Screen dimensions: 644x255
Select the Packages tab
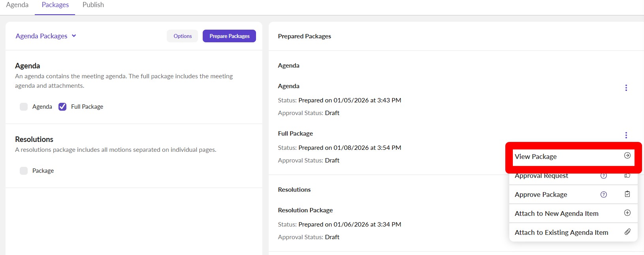55,5
